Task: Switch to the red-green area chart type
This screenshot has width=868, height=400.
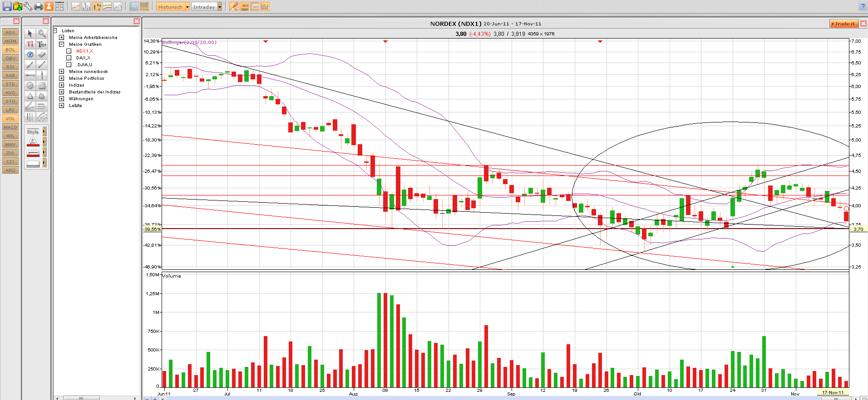Action: (x=107, y=6)
